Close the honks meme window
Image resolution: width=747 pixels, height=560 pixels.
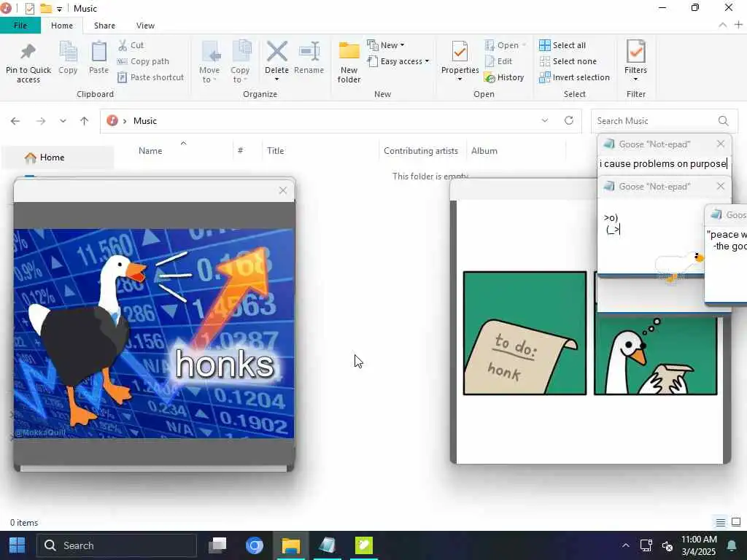283,190
